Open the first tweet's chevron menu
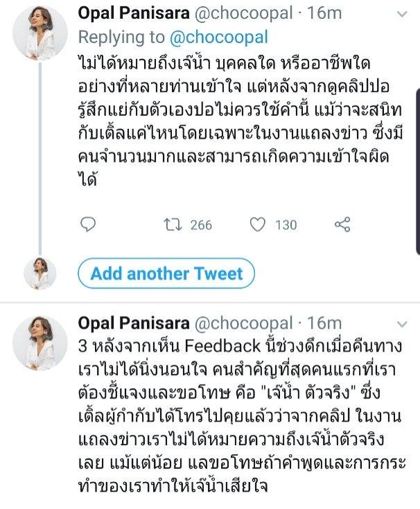 (401, 15)
